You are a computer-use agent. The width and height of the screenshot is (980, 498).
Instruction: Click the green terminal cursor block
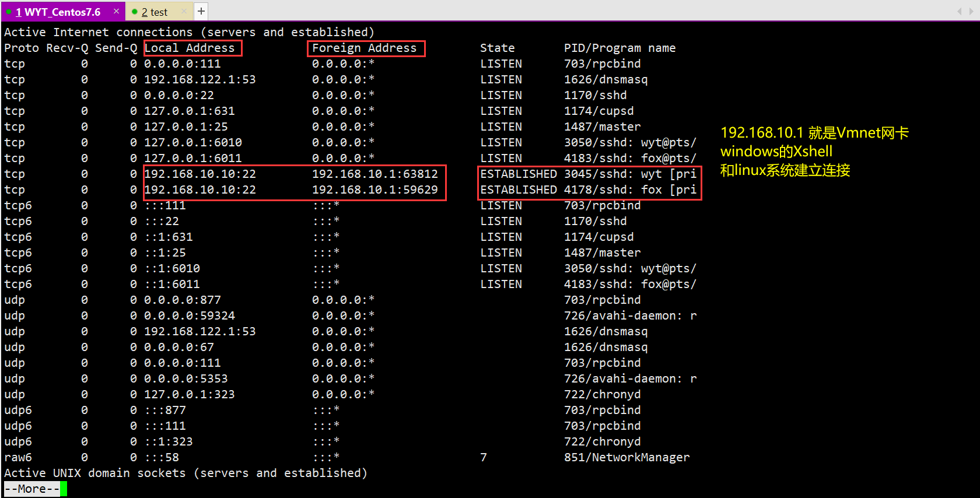pos(64,489)
